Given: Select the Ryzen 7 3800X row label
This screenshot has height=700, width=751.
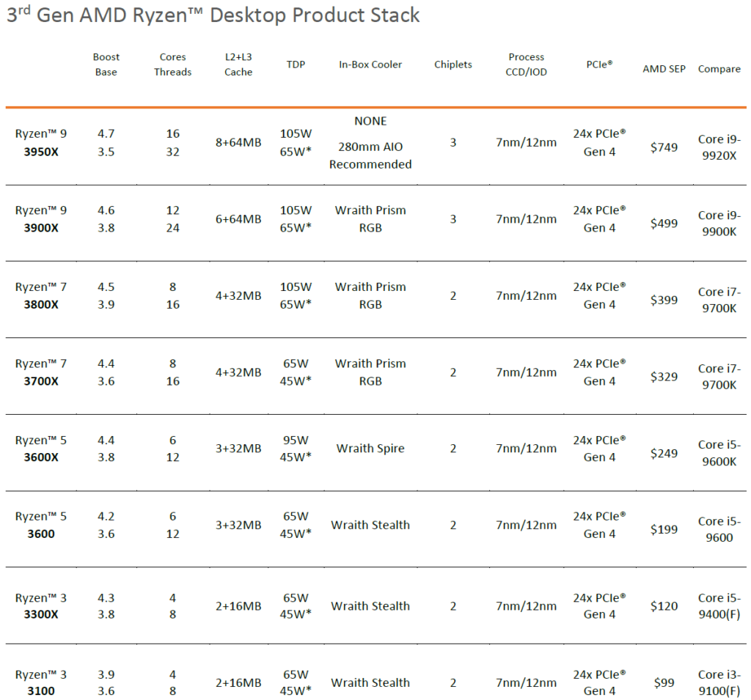Looking at the screenshot, I should pyautogui.click(x=41, y=295).
